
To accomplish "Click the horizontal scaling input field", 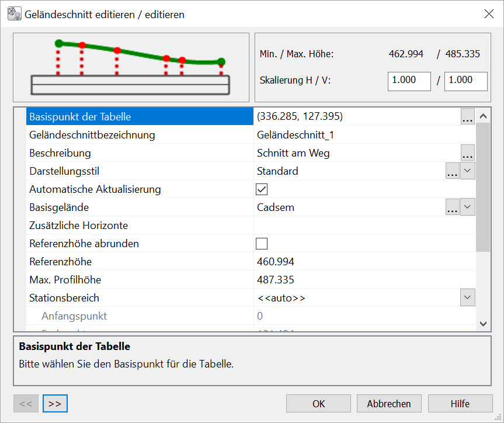I will point(409,81).
